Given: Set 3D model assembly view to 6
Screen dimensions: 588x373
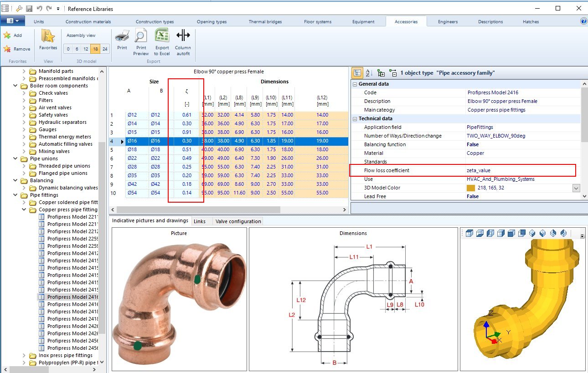Looking at the screenshot, I should click(x=77, y=49).
